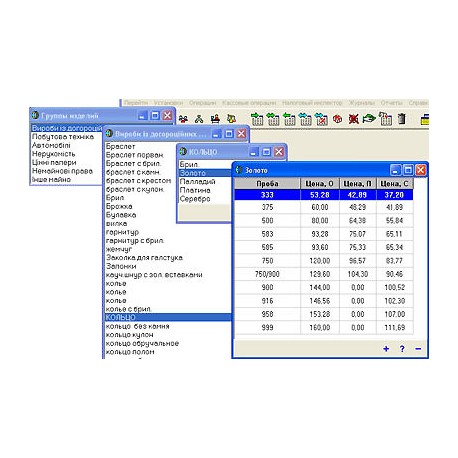458x458 pixels.
Task: Select 'Запонки' in items list
Action: (121, 266)
